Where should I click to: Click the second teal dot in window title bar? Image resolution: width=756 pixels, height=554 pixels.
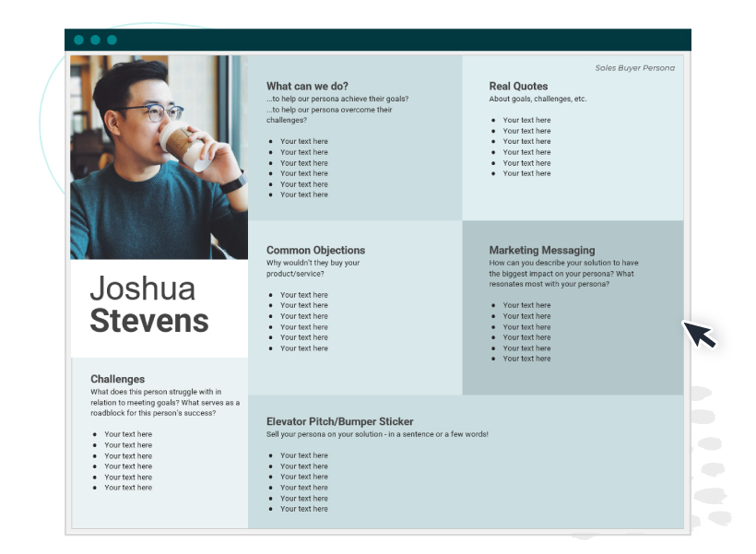point(96,40)
